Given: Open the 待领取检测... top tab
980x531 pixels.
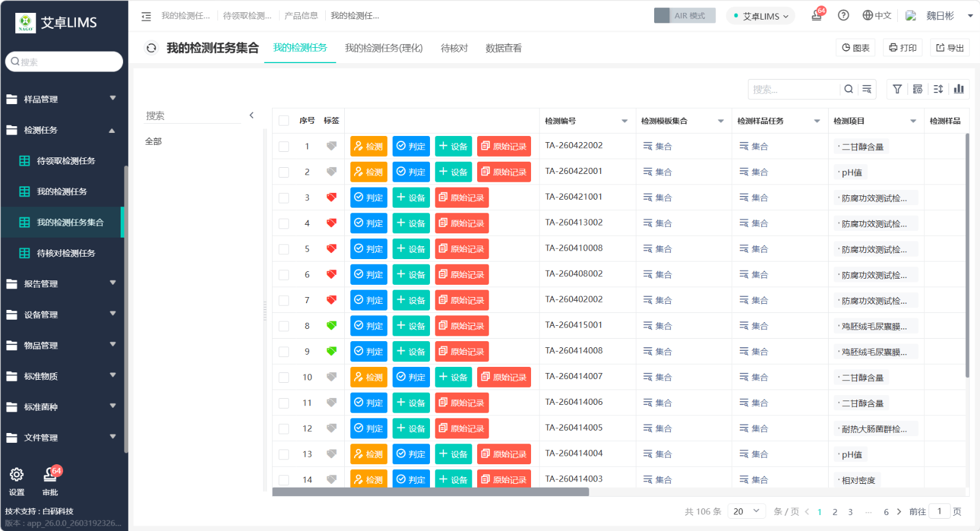Looking at the screenshot, I should click(247, 16).
